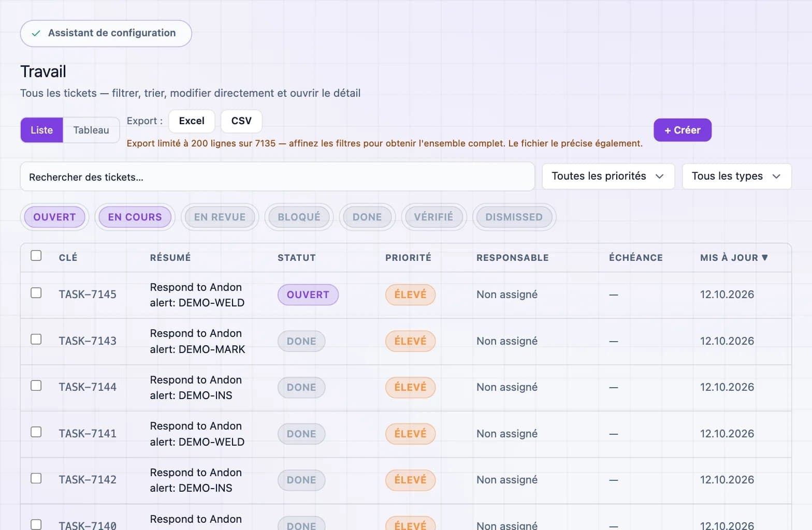Screen dimensions: 812x530
Task: Open the Toutes les priorités dropdown
Action: pos(608,176)
